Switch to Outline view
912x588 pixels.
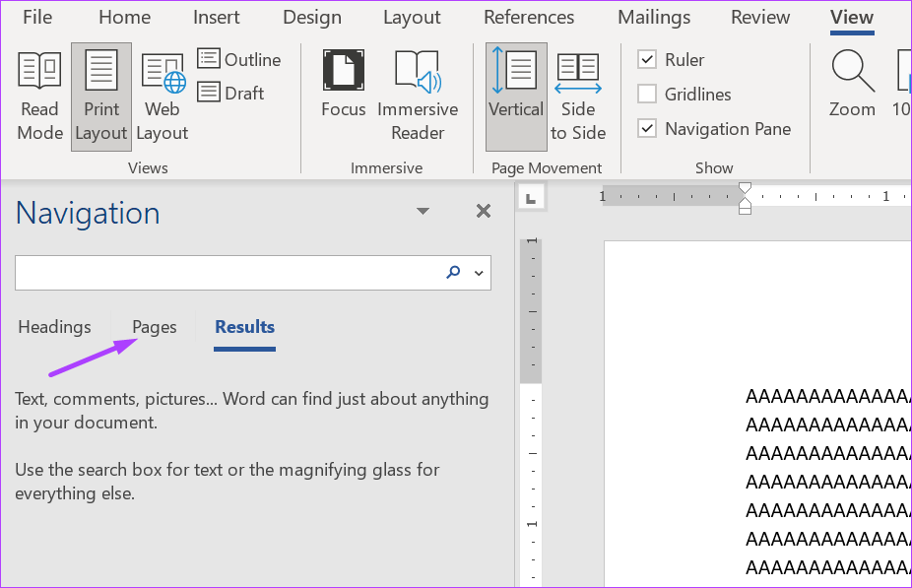239,60
